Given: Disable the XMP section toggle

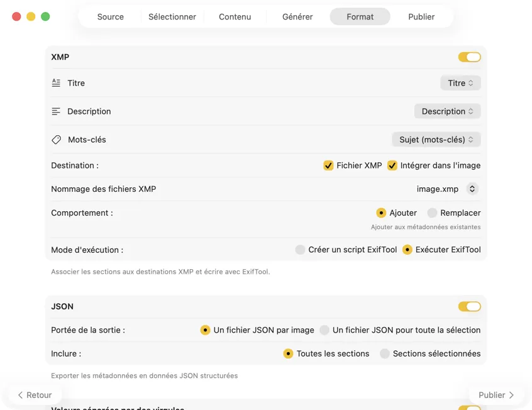Looking at the screenshot, I should pyautogui.click(x=469, y=57).
